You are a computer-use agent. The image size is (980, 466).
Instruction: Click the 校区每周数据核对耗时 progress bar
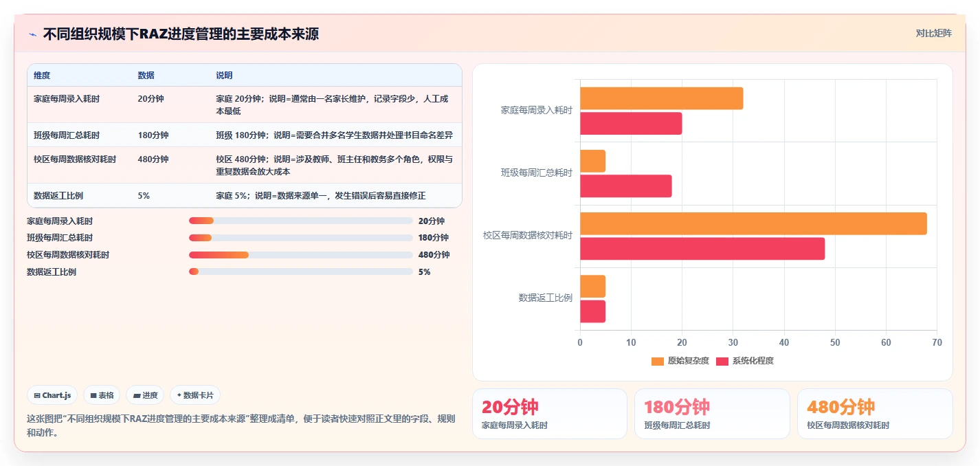(x=300, y=255)
